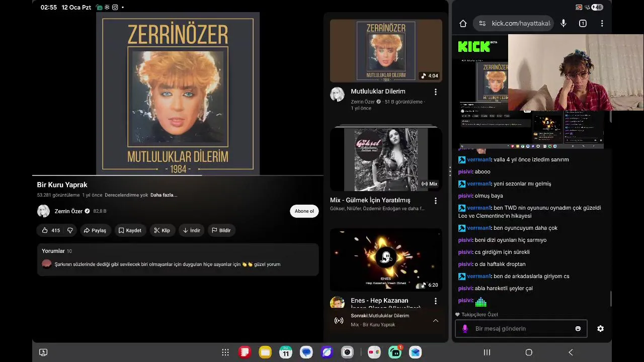
Task: Subscribe via Abone ol button
Action: click(304, 211)
